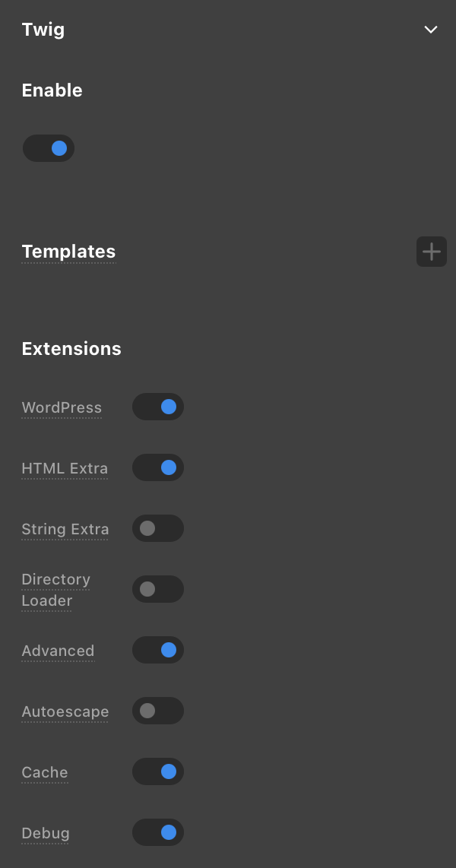Click the WordPress extension label
456x868 pixels.
click(62, 407)
